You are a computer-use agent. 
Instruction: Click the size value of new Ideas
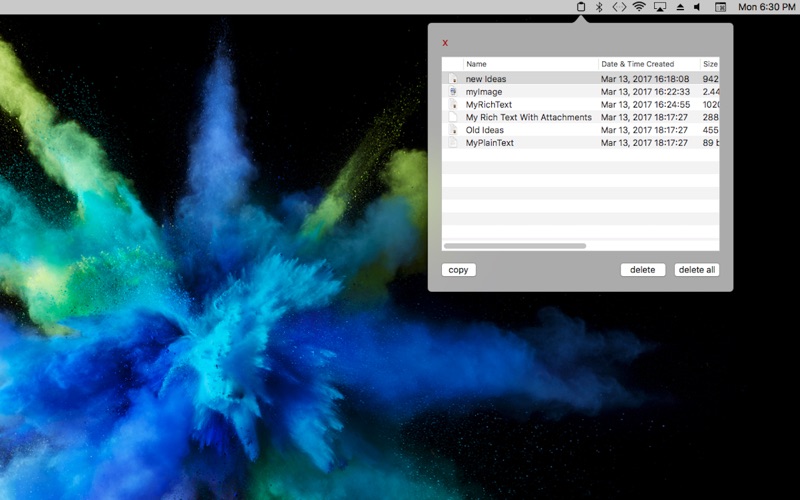coord(711,79)
